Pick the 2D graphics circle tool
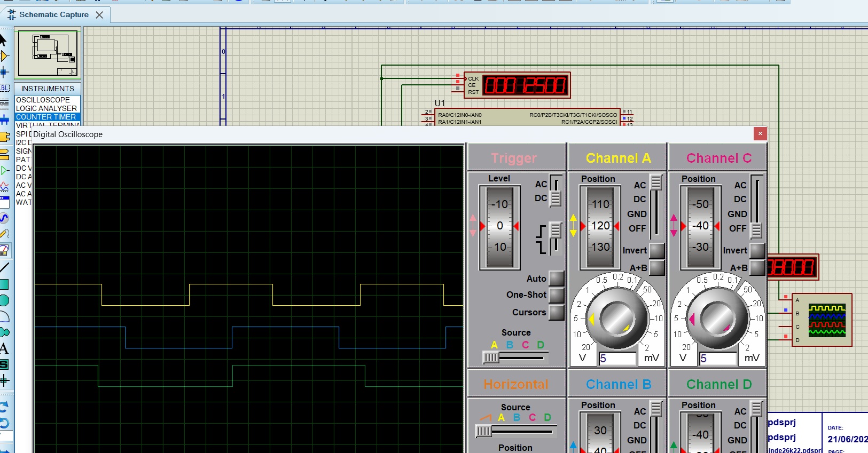The width and height of the screenshot is (868, 453). tap(4, 300)
